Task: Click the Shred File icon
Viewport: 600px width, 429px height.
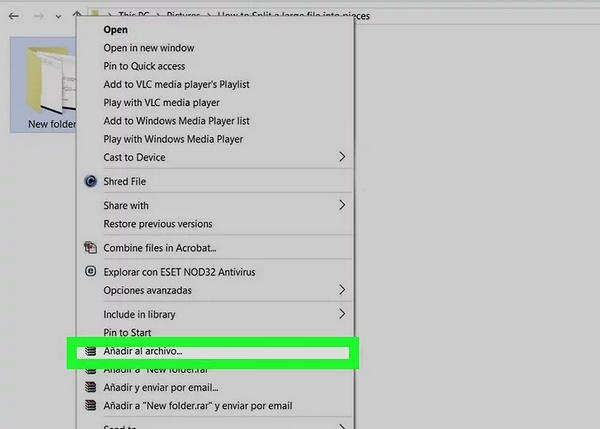Action: 91,182
